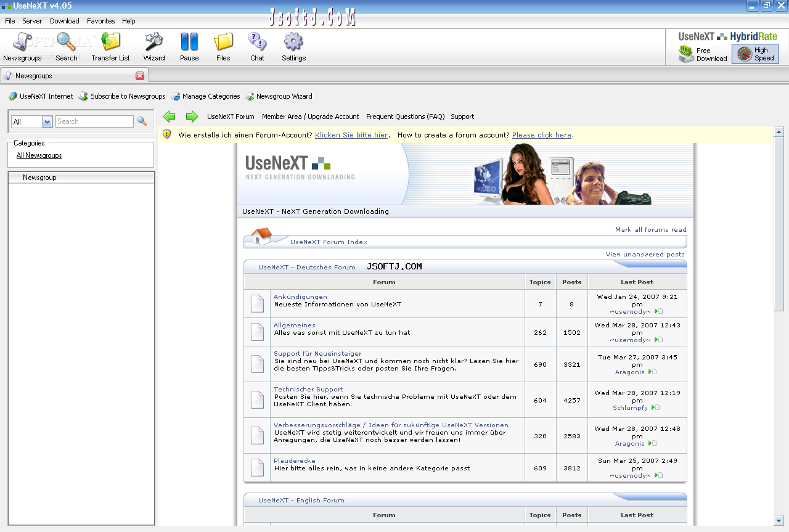Click View unanswered posts
This screenshot has height=532, width=789.
click(645, 254)
